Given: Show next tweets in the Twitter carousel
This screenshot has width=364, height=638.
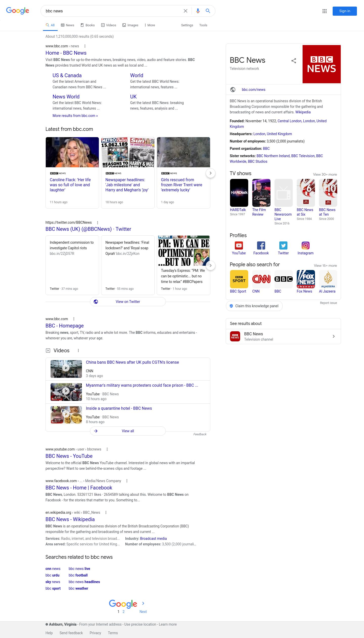Looking at the screenshot, I should coord(210,265).
